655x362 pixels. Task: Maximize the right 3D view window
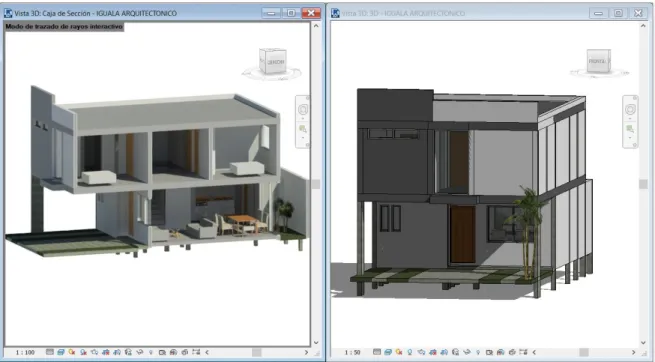618,13
